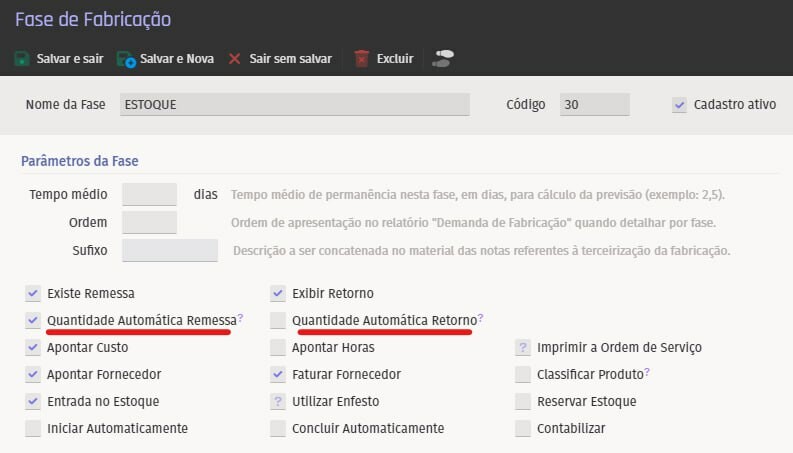The height and width of the screenshot is (453, 793).
Task: Uncheck the Existe Remessa checkbox
Action: coord(33,294)
